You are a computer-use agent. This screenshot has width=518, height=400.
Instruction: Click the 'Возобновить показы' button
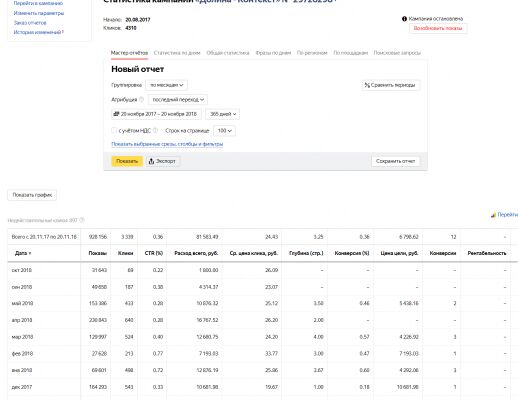pos(438,28)
